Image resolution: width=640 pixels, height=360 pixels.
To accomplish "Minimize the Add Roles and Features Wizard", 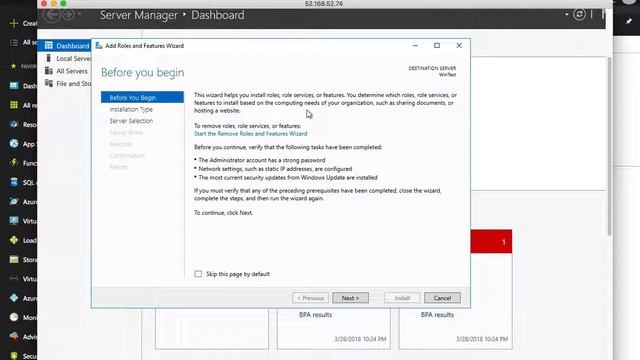I will click(415, 46).
